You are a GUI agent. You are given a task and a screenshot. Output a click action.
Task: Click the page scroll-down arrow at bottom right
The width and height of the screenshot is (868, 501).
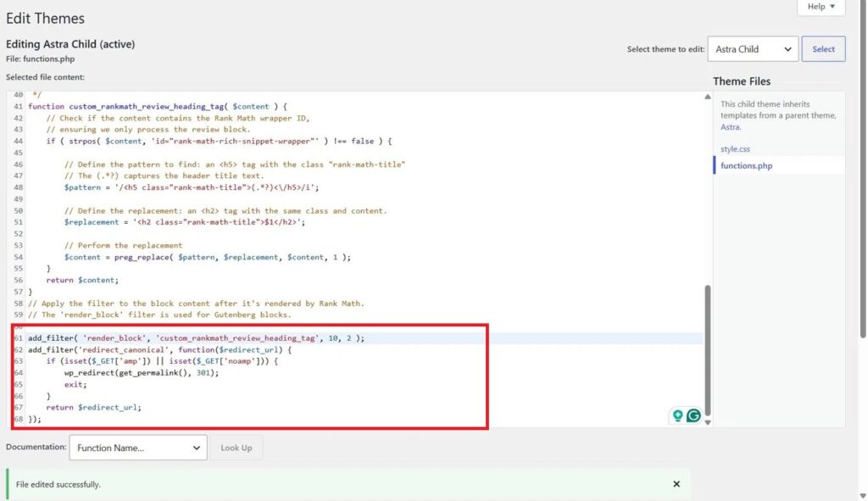[x=863, y=496]
